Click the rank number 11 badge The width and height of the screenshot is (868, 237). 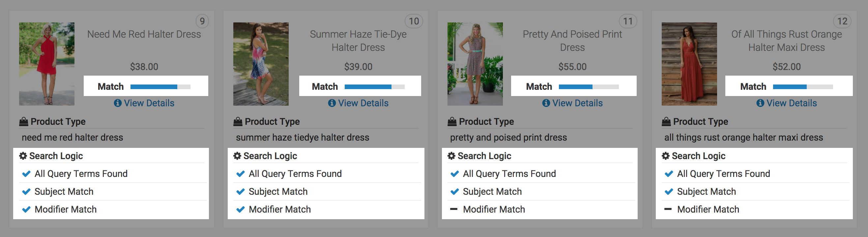[x=627, y=21]
